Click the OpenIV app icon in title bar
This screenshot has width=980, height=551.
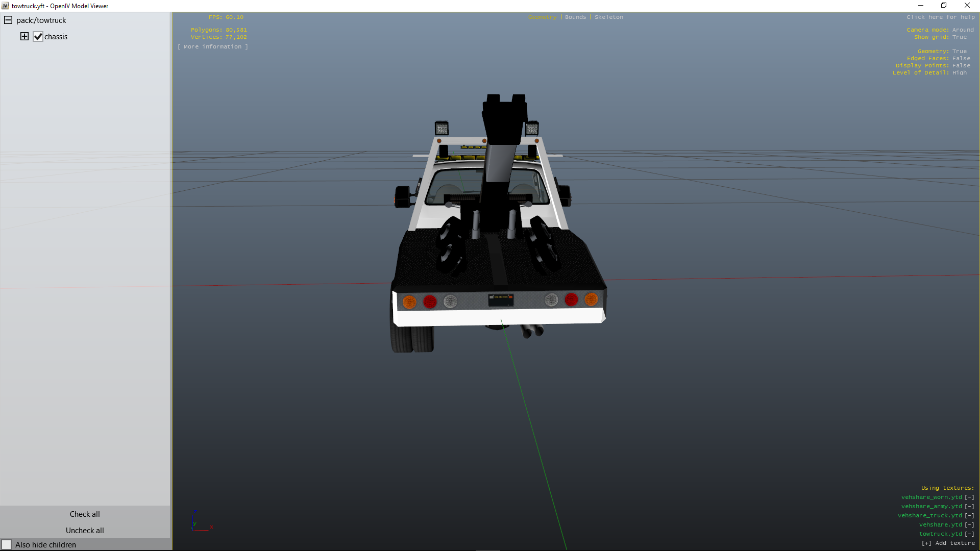(5, 6)
